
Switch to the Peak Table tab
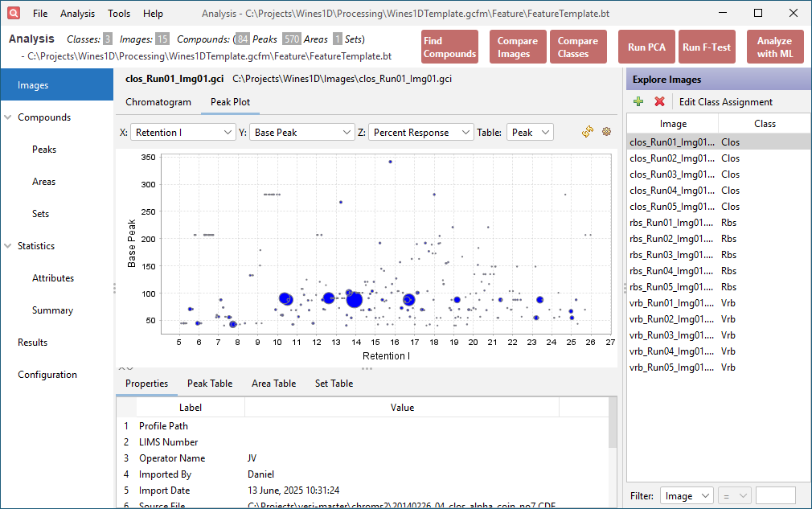pos(210,384)
